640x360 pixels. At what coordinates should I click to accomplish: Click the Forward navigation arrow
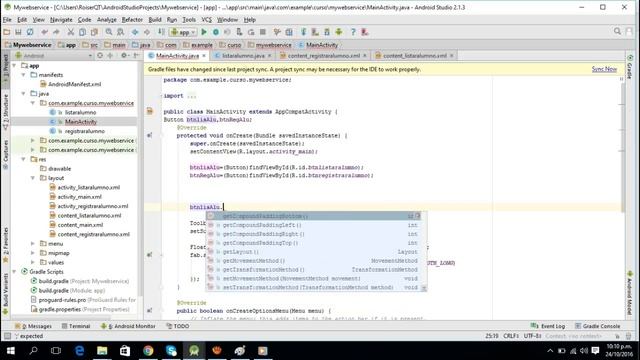coord(147,32)
